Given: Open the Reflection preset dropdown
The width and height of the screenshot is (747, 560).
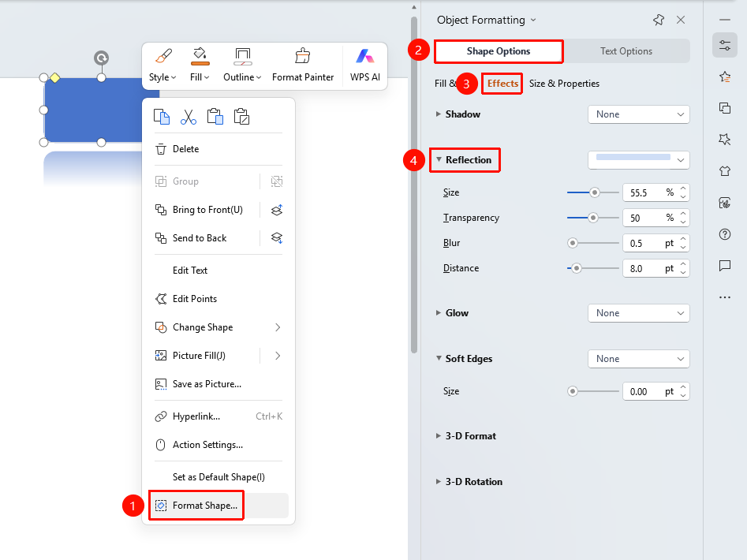Looking at the screenshot, I should 638,160.
